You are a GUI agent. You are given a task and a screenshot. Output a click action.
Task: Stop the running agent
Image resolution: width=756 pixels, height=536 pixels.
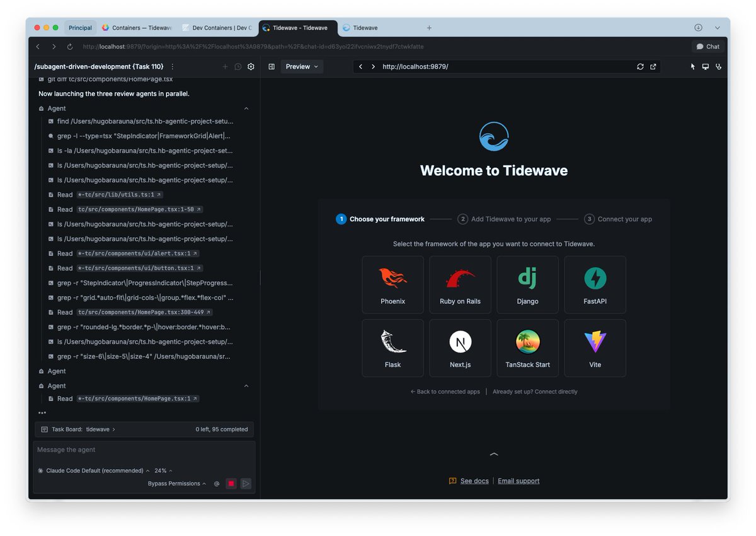(x=231, y=484)
